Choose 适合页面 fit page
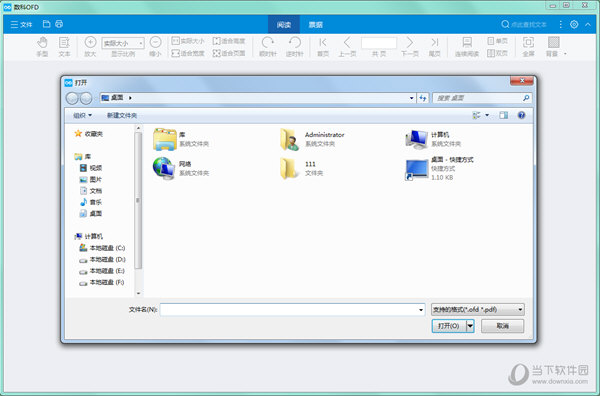Screen dimensions: 600x396 pyautogui.click(x=229, y=53)
